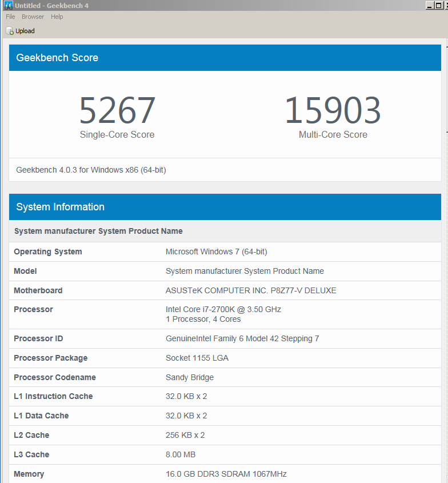Click the Processor Package label
The image size is (448, 483).
(x=50, y=358)
